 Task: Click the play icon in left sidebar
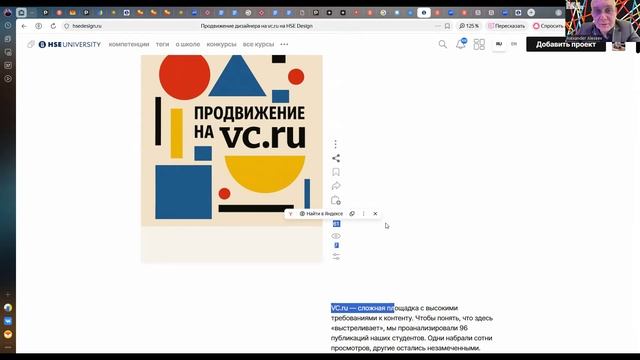pyautogui.click(x=8, y=78)
